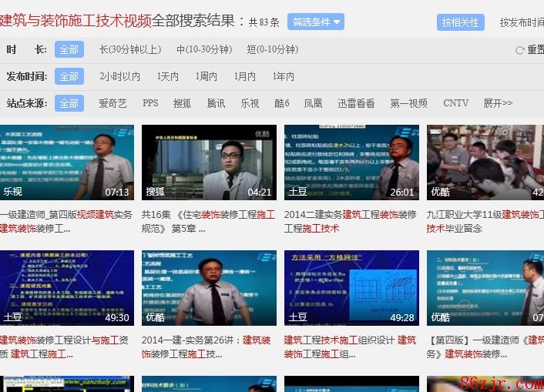Sort results by 按相关性
The image size is (544, 392).
tap(460, 22)
